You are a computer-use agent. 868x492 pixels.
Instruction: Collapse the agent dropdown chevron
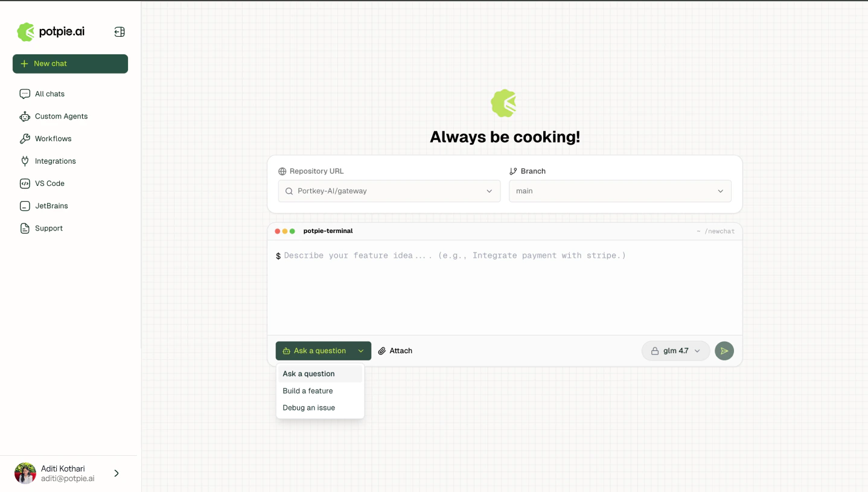pos(360,351)
